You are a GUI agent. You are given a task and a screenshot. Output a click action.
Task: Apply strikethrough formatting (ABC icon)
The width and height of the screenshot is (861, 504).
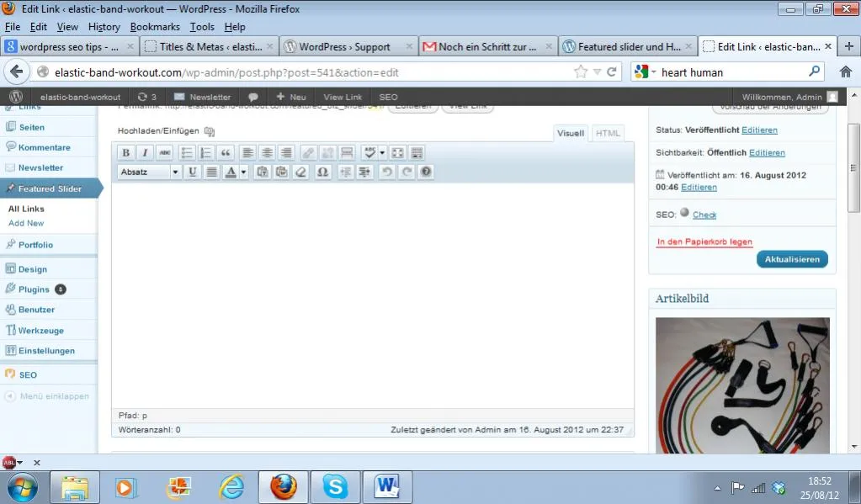(165, 152)
